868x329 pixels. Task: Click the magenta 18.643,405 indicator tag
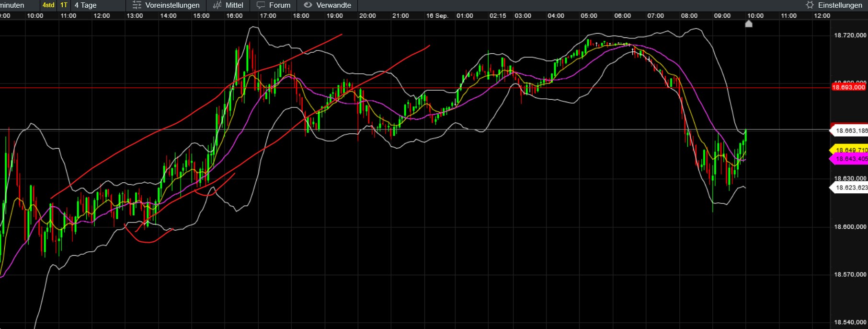848,159
